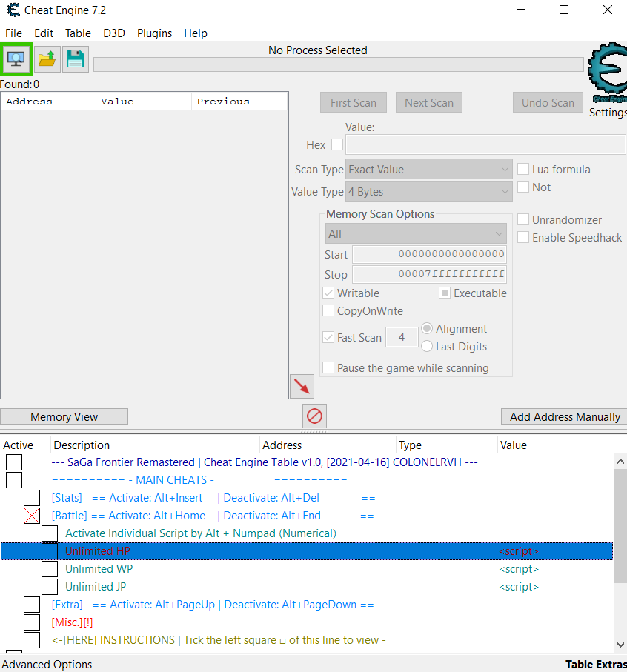Open the File menu
Image resolution: width=627 pixels, height=672 pixels.
tap(14, 33)
